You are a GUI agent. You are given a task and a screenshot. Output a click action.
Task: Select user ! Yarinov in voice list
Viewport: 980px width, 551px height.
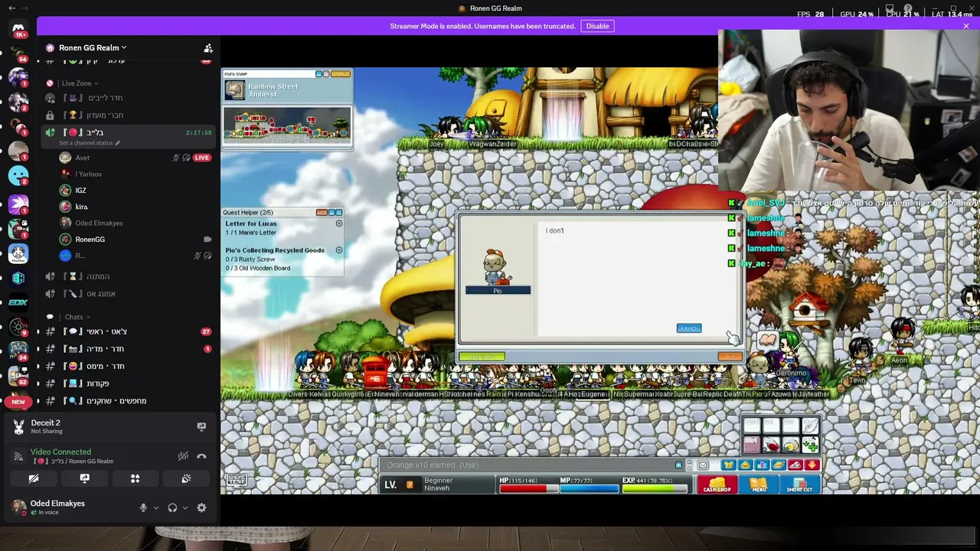tap(90, 174)
